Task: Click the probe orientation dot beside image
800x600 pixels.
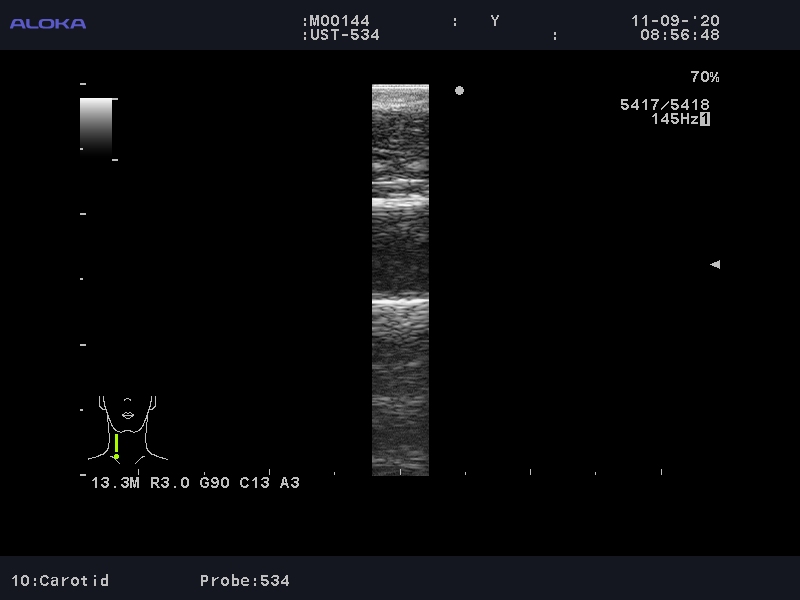Action: click(x=459, y=91)
